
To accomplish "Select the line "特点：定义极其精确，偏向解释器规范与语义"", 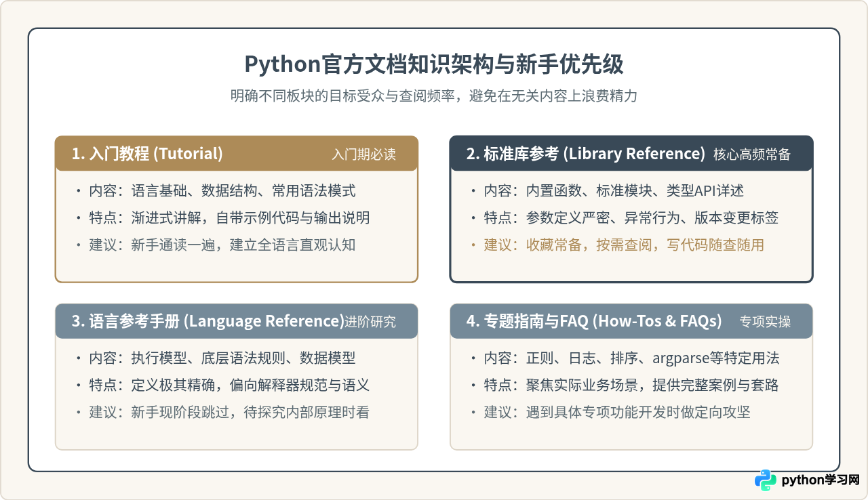I will click(x=230, y=386).
